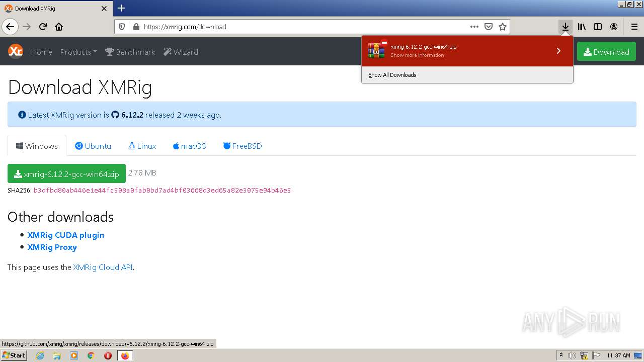Image resolution: width=644 pixels, height=362 pixels.
Task: Click the GitHub icon next to version
Action: point(115,115)
